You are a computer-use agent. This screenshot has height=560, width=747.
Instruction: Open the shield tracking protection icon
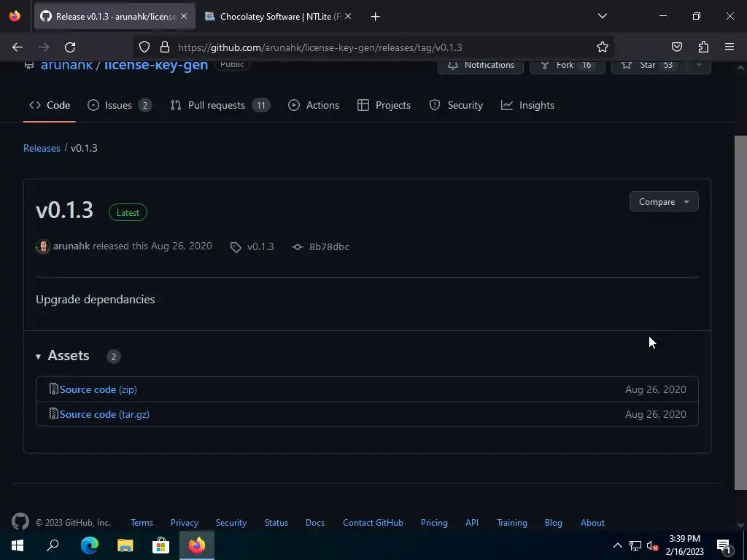144,47
